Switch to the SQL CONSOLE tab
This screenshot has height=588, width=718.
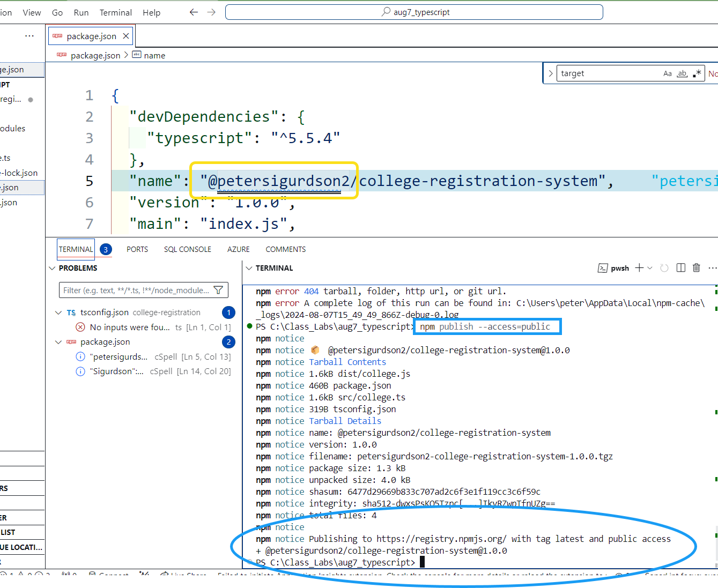click(188, 249)
